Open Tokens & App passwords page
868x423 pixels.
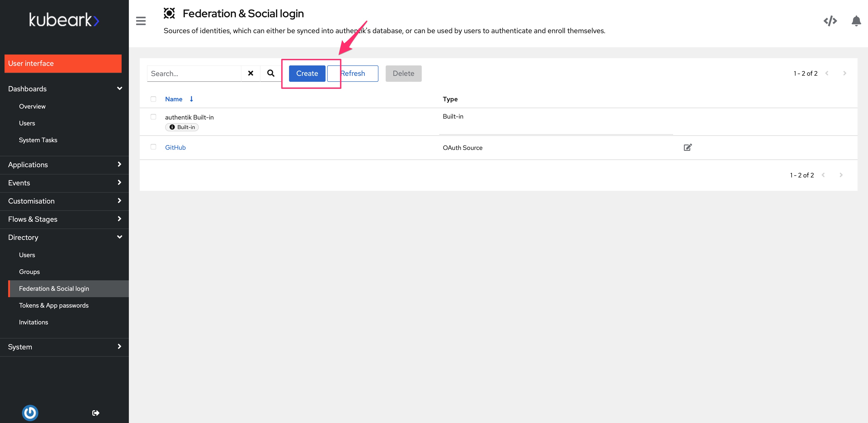54,305
